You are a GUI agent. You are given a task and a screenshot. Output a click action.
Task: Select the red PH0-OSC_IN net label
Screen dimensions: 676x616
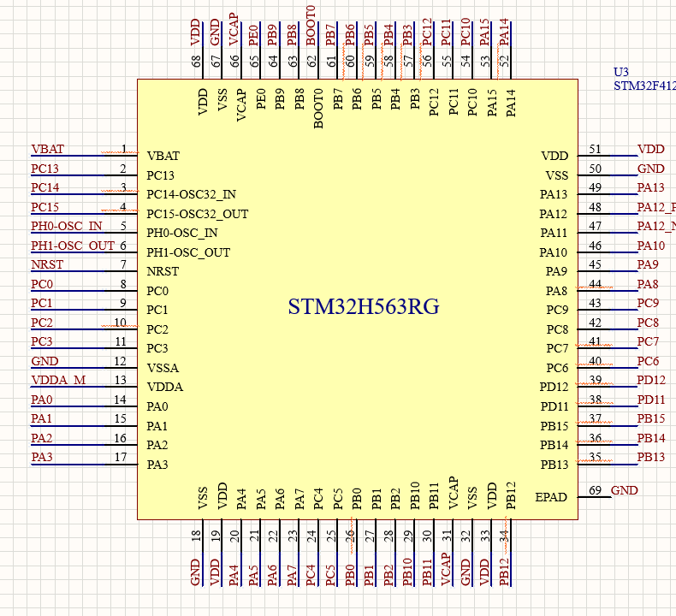click(67, 226)
